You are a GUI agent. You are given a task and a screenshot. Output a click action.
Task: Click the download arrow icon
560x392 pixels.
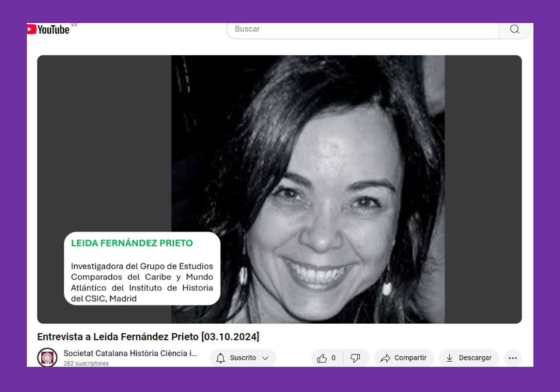tap(449, 358)
